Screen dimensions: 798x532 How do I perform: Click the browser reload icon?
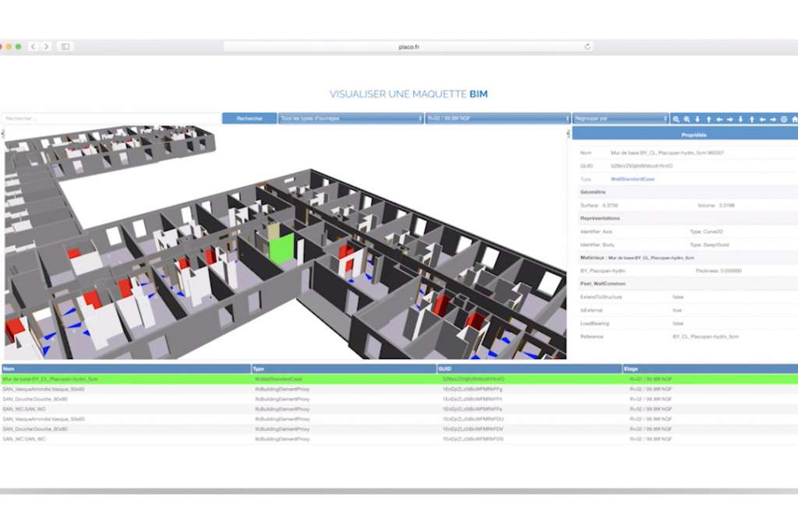click(588, 45)
